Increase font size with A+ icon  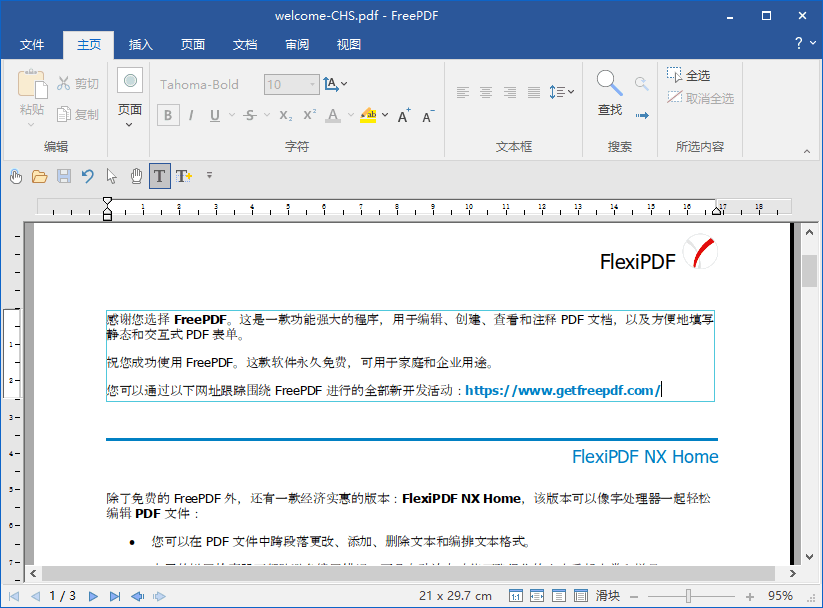pyautogui.click(x=404, y=116)
